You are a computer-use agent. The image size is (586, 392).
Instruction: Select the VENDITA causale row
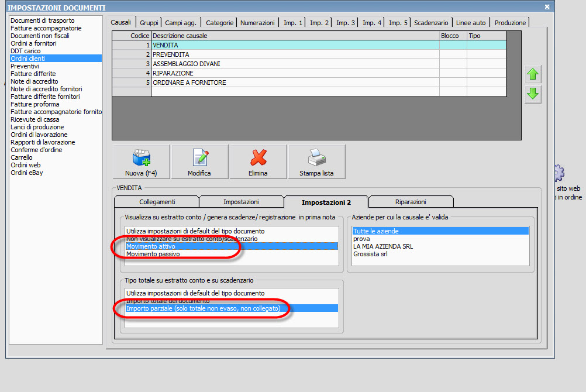(x=309, y=45)
